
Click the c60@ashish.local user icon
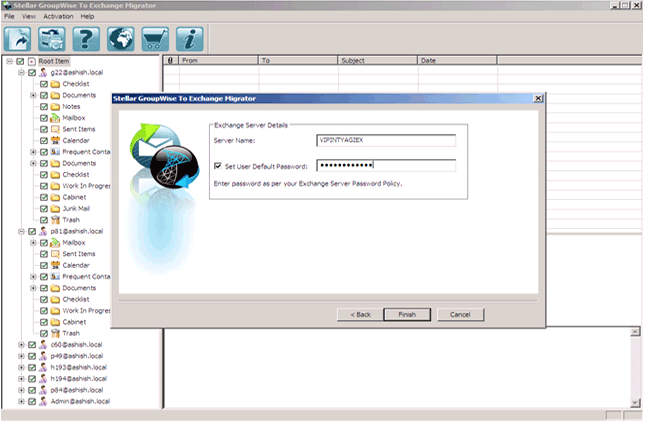[x=43, y=345]
